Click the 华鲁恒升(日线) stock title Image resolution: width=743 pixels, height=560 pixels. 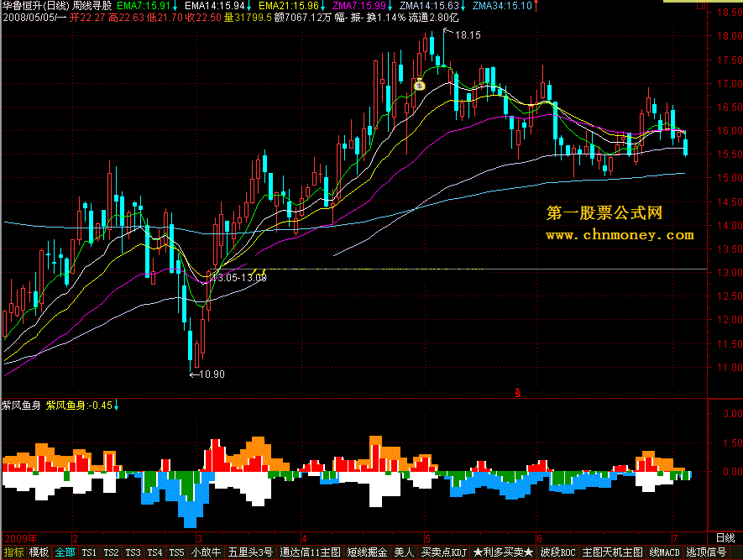pos(36,6)
